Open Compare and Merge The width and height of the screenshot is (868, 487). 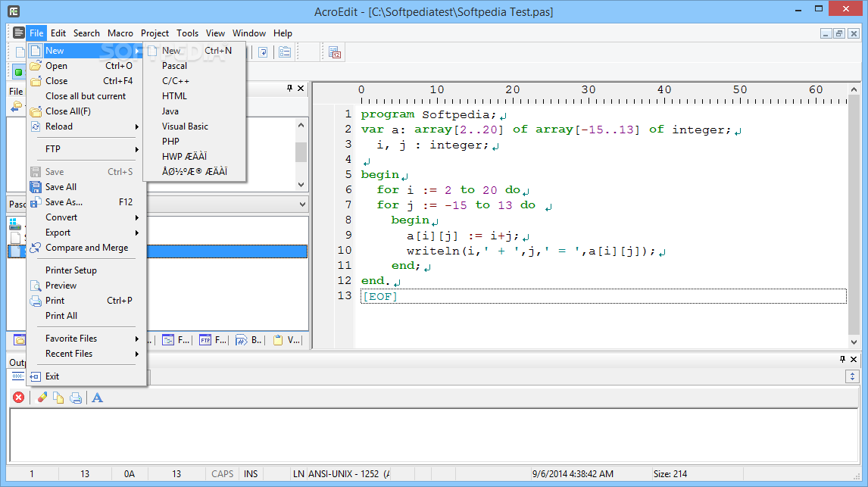(86, 248)
